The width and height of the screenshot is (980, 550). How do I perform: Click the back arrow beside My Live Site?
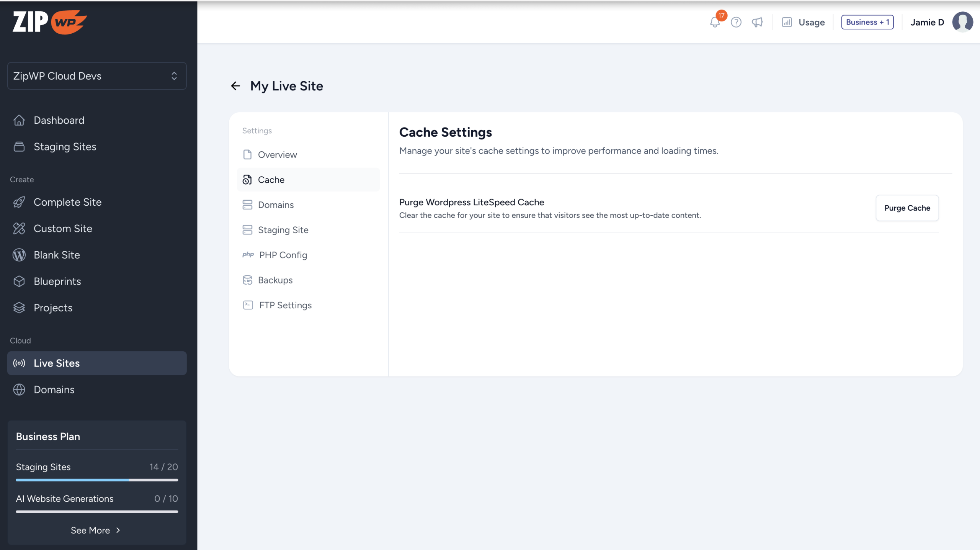pos(235,86)
